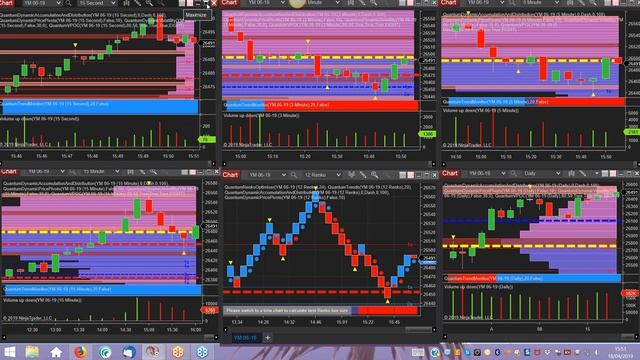Click right scroll arrow under 15 Minute chart

coord(216,337)
